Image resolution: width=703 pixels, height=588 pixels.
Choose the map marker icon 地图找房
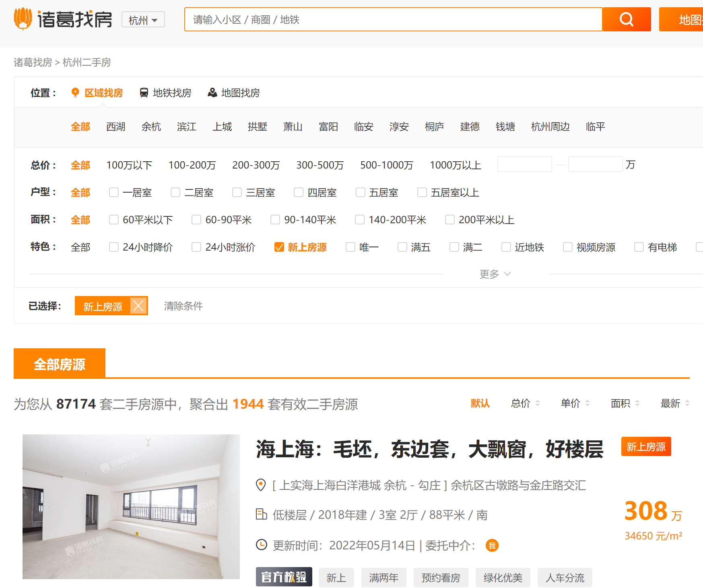pyautogui.click(x=212, y=93)
